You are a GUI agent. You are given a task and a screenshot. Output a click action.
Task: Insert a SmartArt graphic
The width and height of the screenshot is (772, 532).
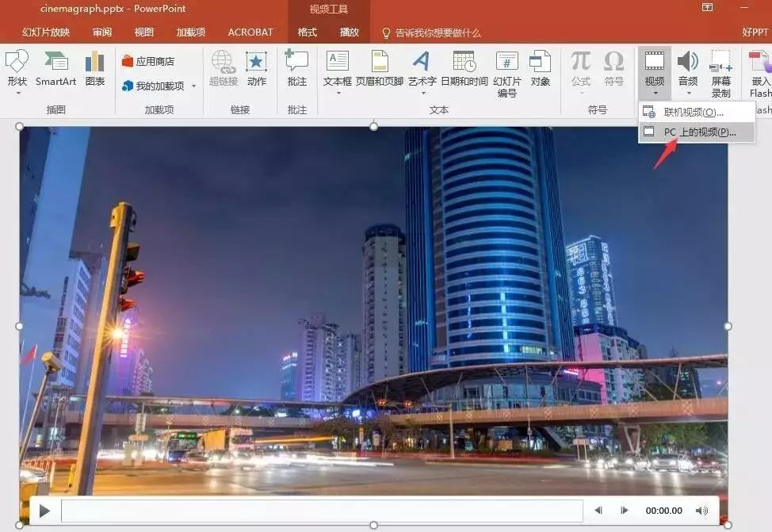(x=55, y=69)
